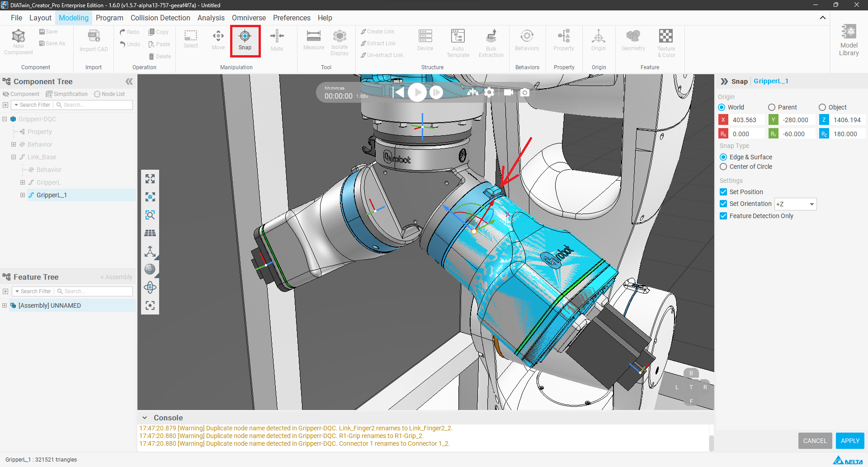Select Object origin radio button
The image size is (868, 467).
point(822,107)
